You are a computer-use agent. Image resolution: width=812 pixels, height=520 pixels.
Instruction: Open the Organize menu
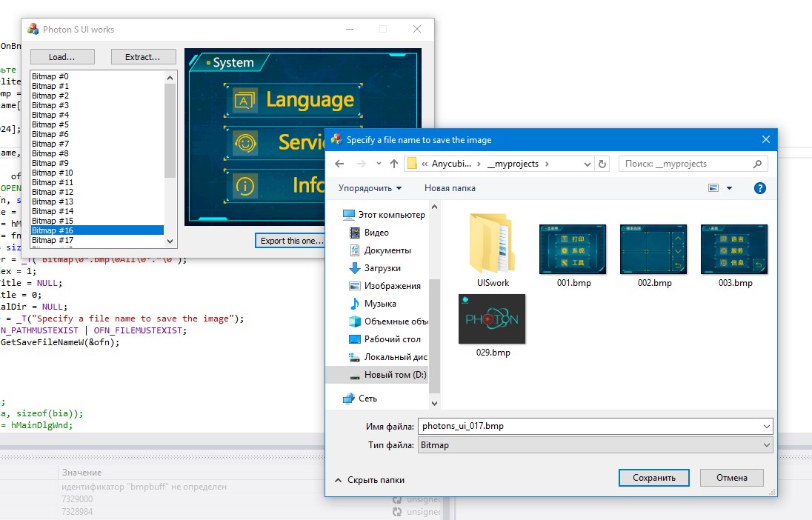(x=370, y=188)
